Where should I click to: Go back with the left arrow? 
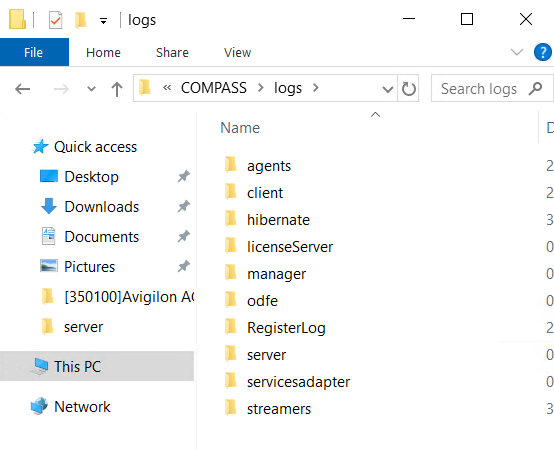click(23, 89)
